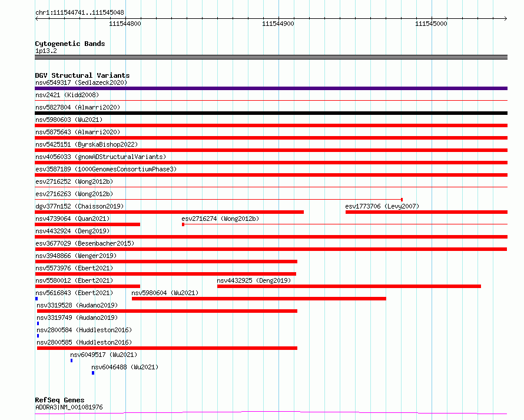The width and height of the screenshot is (524, 420).
Task: Click the esv2716274 (Wong2012b) label
Action: [x=220, y=219]
